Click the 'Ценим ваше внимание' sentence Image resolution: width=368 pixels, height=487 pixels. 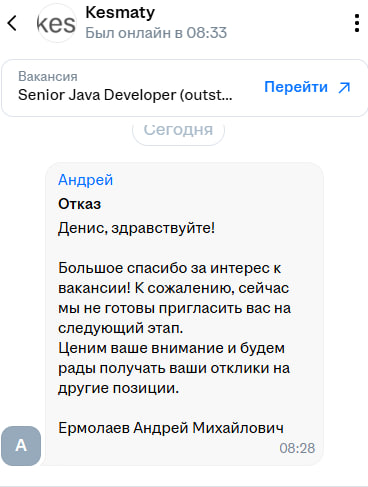174,368
